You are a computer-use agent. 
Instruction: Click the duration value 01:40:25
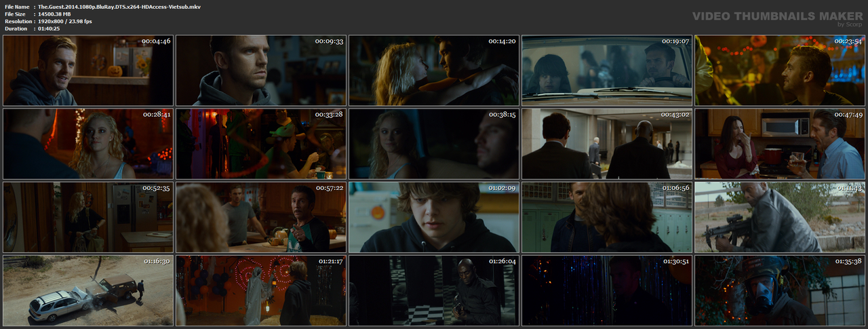tap(49, 28)
